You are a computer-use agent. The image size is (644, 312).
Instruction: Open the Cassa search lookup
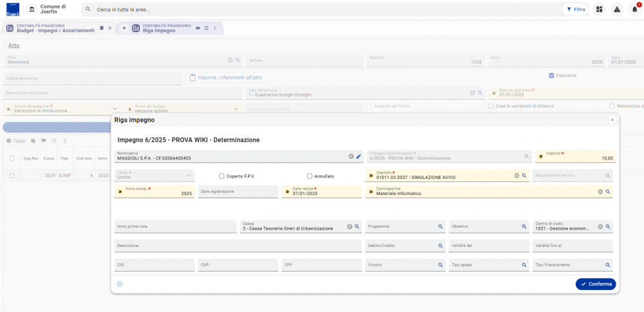(357, 226)
